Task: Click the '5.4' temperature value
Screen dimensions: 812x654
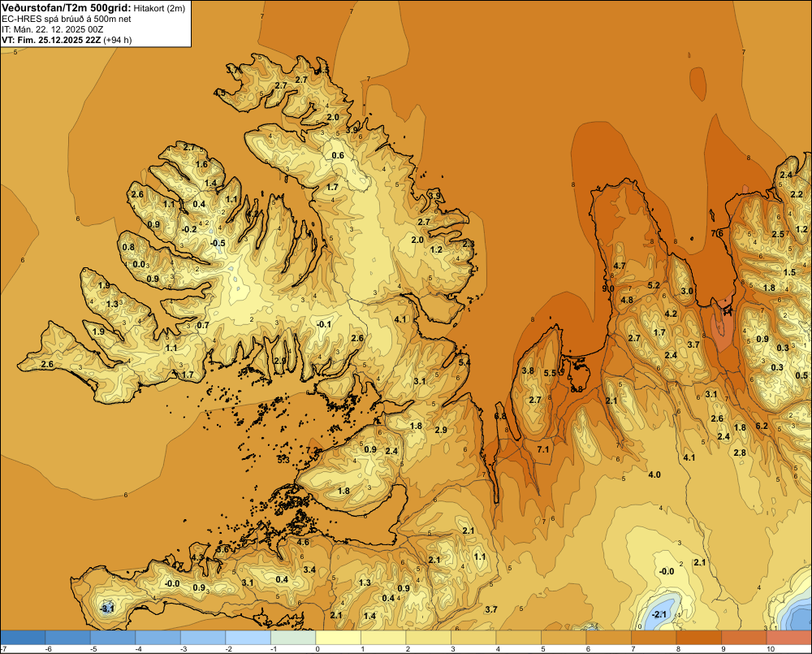Action: point(464,362)
